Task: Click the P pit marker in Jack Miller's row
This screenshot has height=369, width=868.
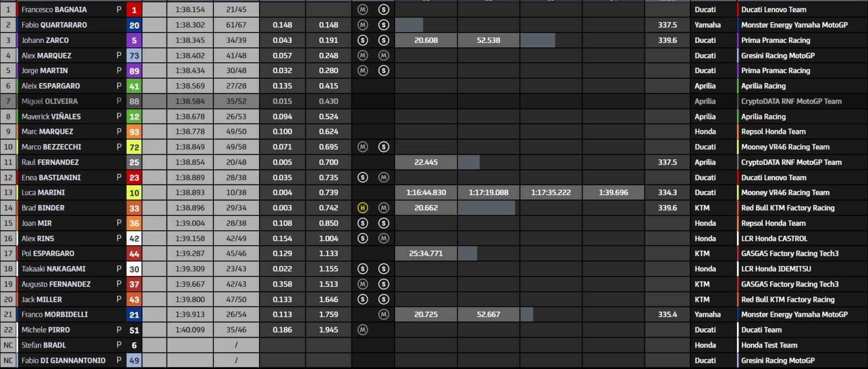Action: point(119,300)
